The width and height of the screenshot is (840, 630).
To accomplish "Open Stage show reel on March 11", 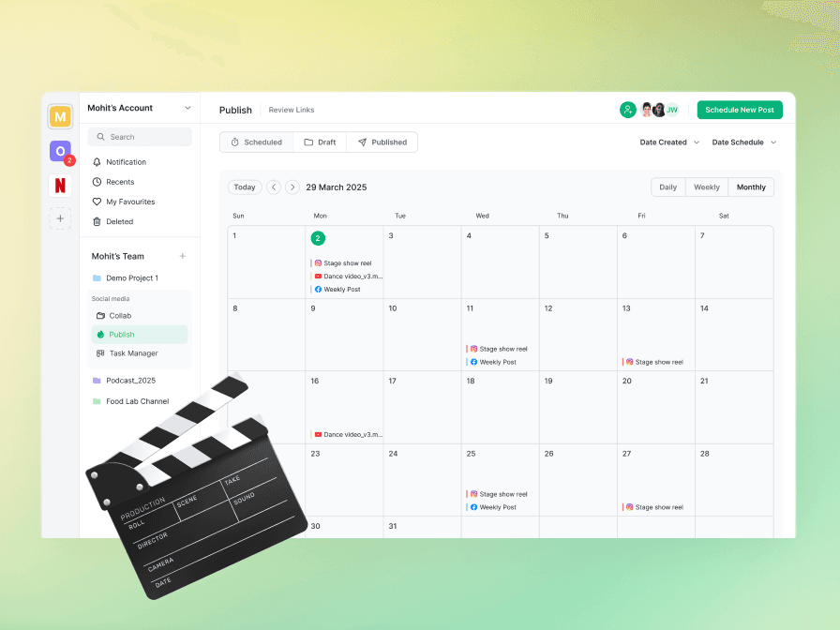I will click(497, 349).
